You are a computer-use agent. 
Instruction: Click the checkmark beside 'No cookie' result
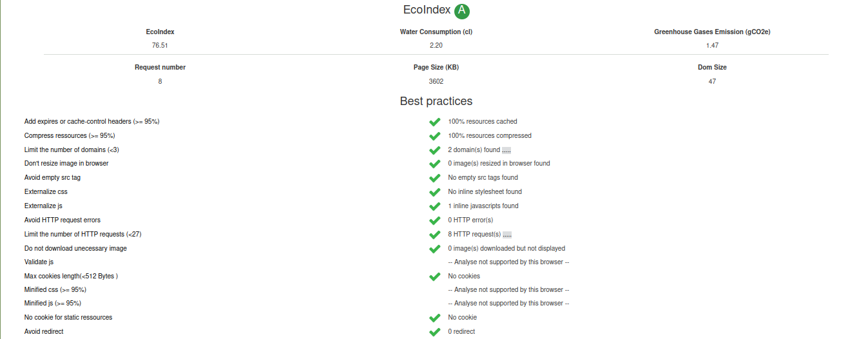[434, 318]
